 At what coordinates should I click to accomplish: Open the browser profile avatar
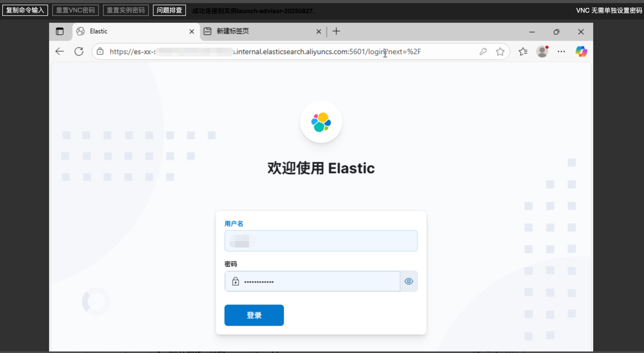click(x=542, y=52)
